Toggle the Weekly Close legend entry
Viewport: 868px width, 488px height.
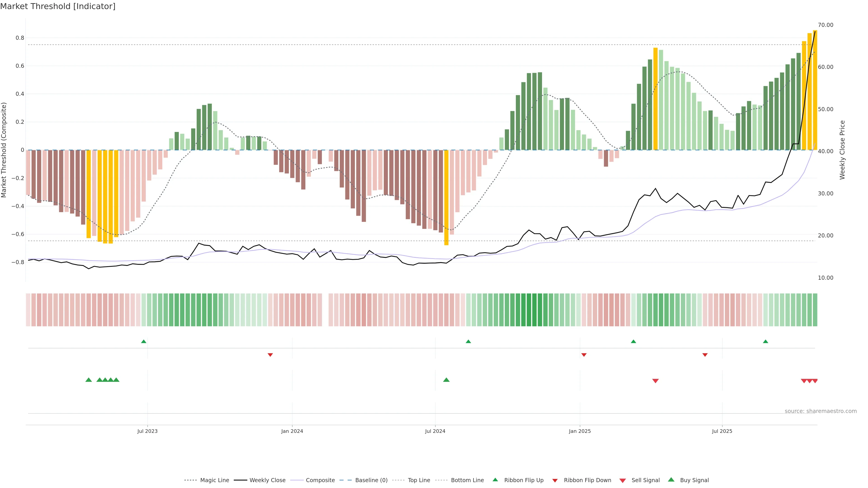coord(267,480)
